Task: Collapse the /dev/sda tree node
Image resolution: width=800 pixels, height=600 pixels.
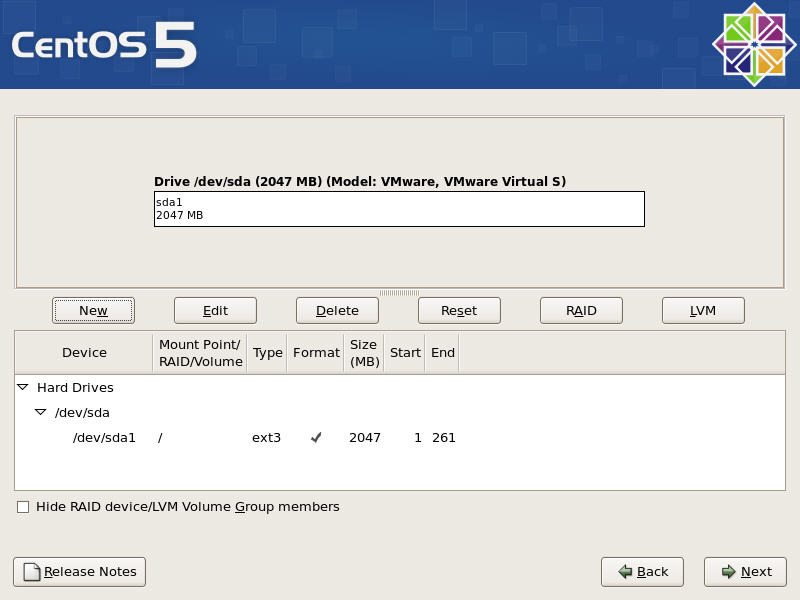Action: click(40, 412)
